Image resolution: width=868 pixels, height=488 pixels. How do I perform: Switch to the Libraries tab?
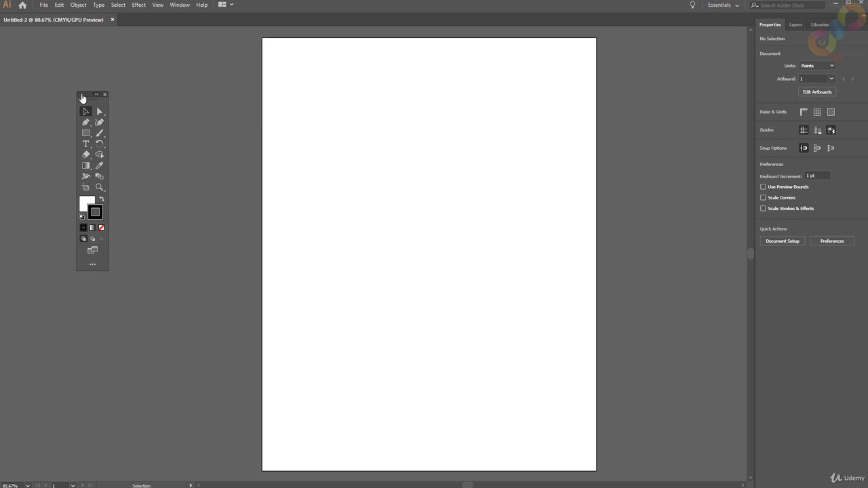click(820, 24)
